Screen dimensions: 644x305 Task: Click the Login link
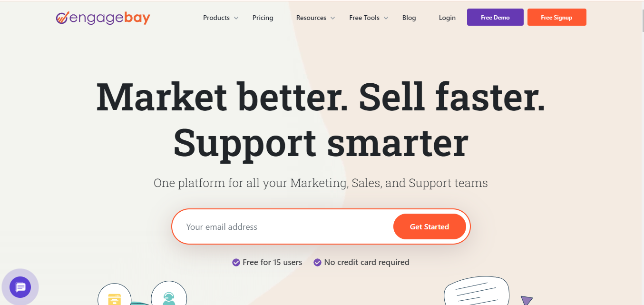[447, 18]
